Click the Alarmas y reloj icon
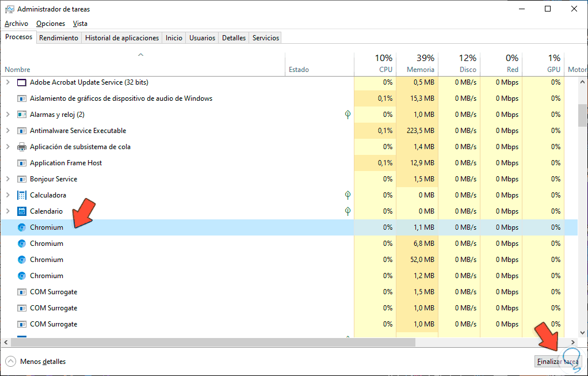 pyautogui.click(x=22, y=115)
